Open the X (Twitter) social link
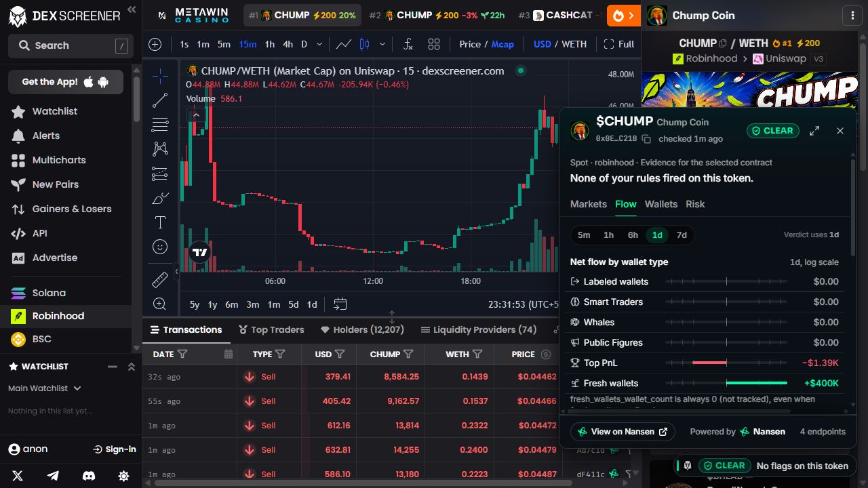Image resolution: width=868 pixels, height=488 pixels. pos(18,476)
